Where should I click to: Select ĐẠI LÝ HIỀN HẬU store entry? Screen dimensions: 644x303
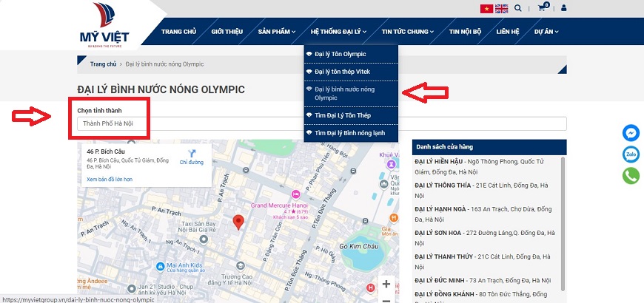tap(485, 166)
